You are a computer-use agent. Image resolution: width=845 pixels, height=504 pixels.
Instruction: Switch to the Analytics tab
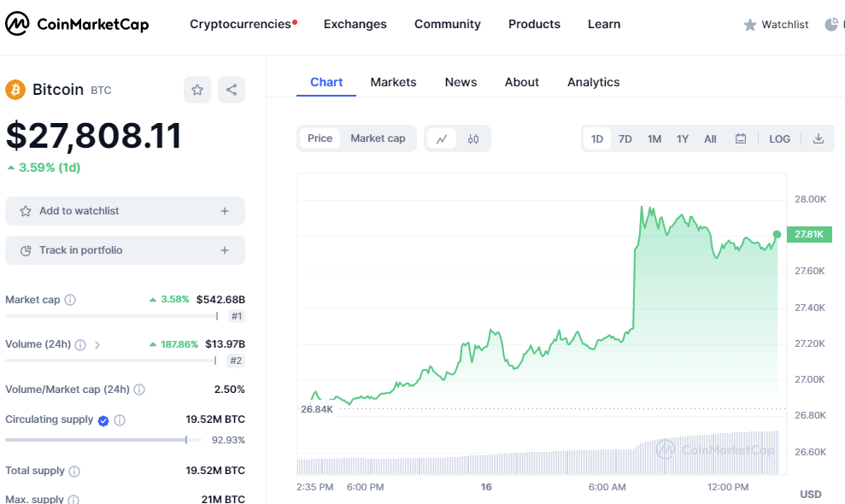[593, 82]
